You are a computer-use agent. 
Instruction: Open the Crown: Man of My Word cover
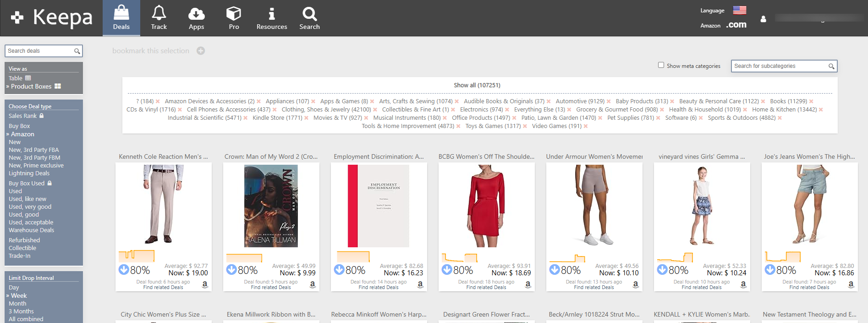pos(271,206)
